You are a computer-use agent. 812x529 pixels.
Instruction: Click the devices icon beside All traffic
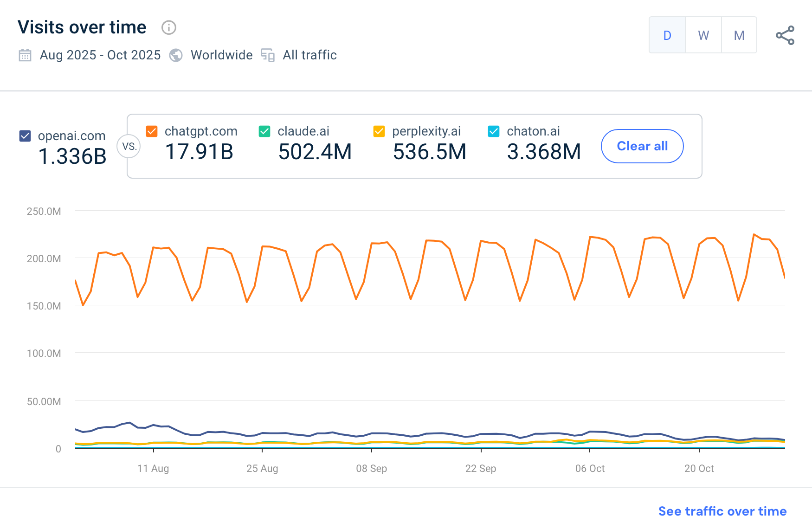268,55
